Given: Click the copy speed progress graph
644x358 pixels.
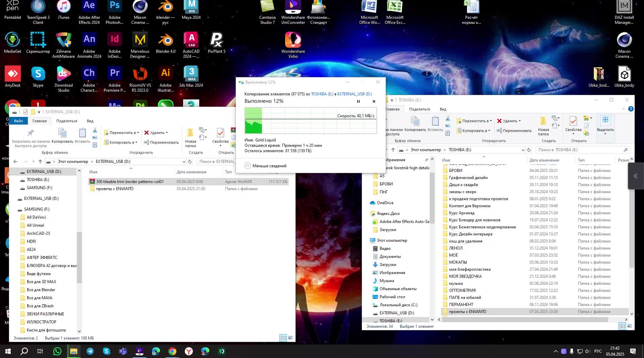Looking at the screenshot, I should [x=311, y=121].
